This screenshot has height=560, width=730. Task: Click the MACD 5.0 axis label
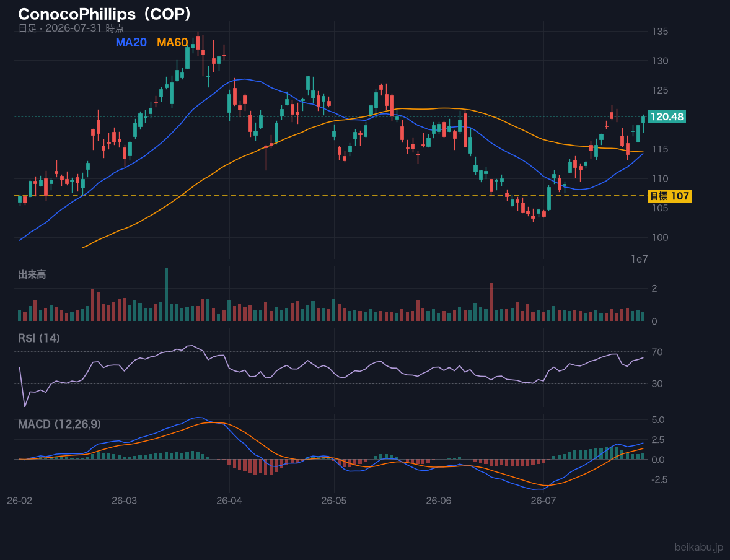pos(658,420)
